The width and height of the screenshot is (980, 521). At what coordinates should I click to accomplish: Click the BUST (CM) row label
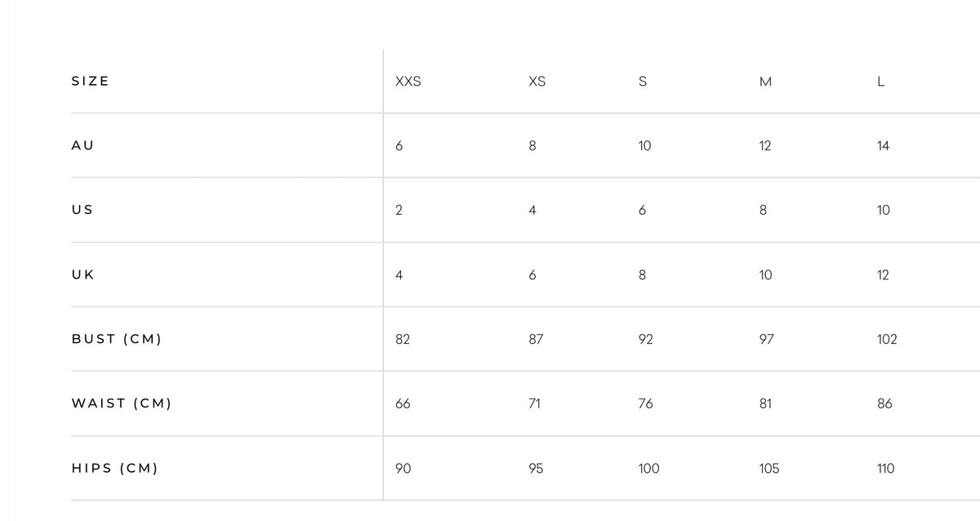coord(117,339)
